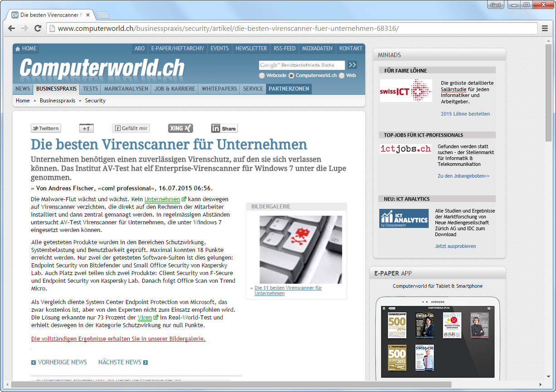Switch to the Whitepapers navigation tab

click(219, 89)
